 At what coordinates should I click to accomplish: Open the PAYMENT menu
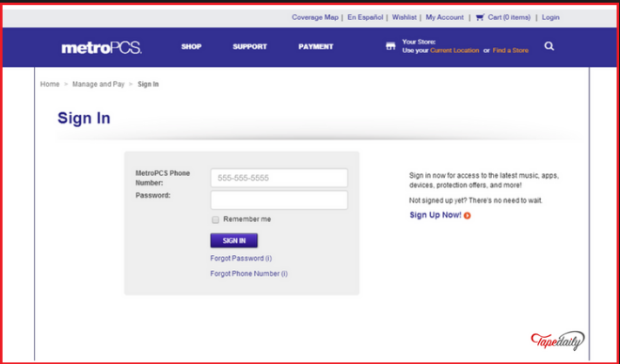pos(316,47)
